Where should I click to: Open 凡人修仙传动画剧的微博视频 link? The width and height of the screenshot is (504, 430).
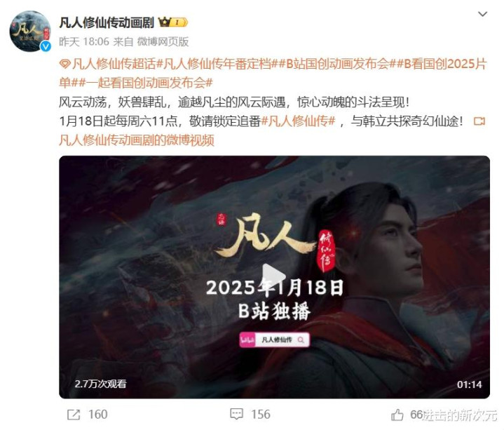[137, 140]
